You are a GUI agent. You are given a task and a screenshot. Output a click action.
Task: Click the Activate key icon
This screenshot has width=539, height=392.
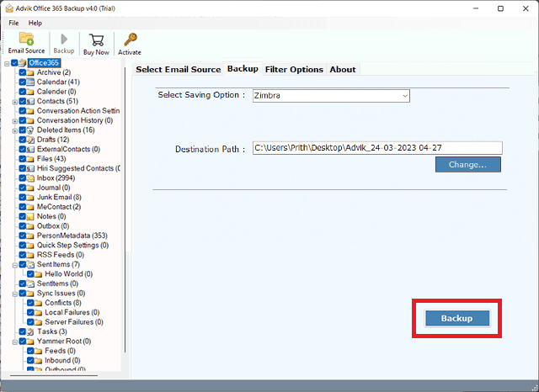[x=131, y=40]
